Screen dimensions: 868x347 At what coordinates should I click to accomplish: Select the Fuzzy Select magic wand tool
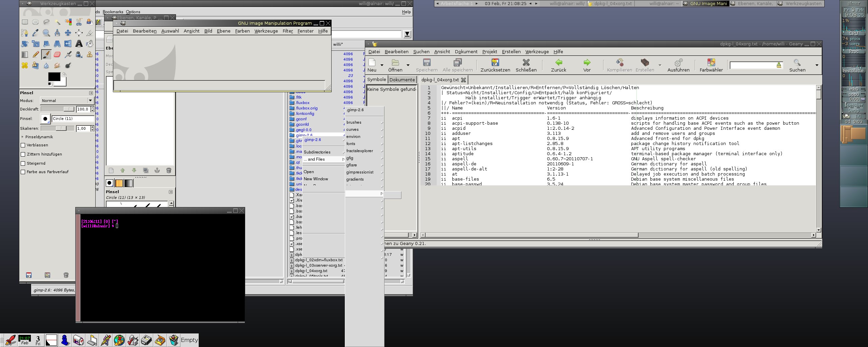(x=57, y=22)
